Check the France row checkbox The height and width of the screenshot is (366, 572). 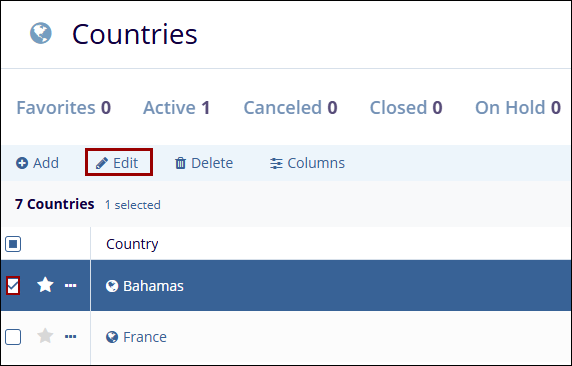(13, 337)
